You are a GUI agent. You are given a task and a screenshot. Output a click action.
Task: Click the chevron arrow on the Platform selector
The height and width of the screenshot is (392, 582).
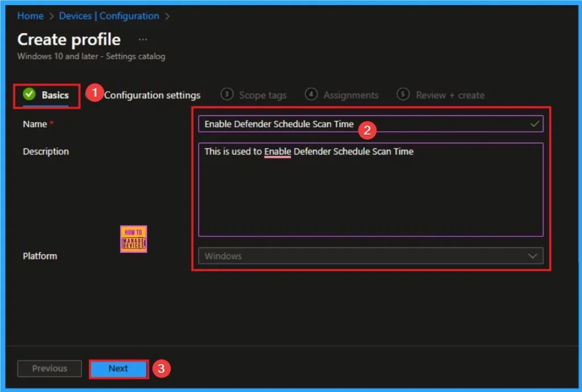[x=533, y=256]
